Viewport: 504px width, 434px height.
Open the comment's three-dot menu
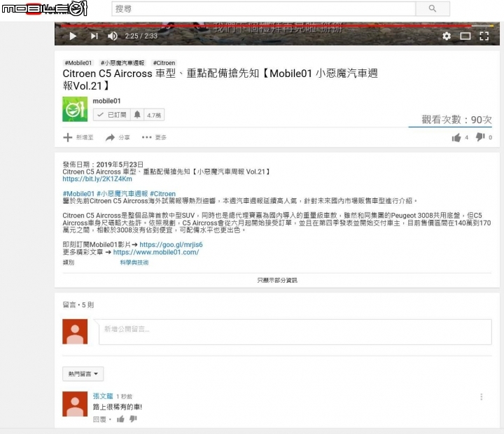481,397
